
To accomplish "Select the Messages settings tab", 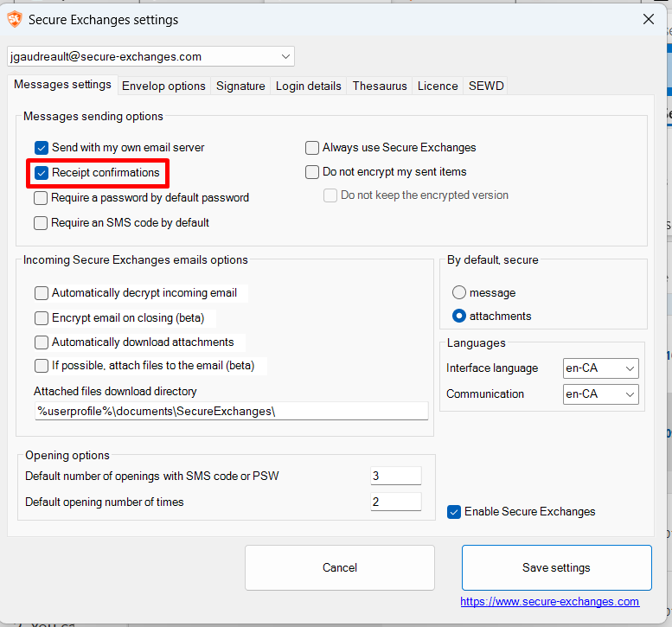I will [62, 85].
